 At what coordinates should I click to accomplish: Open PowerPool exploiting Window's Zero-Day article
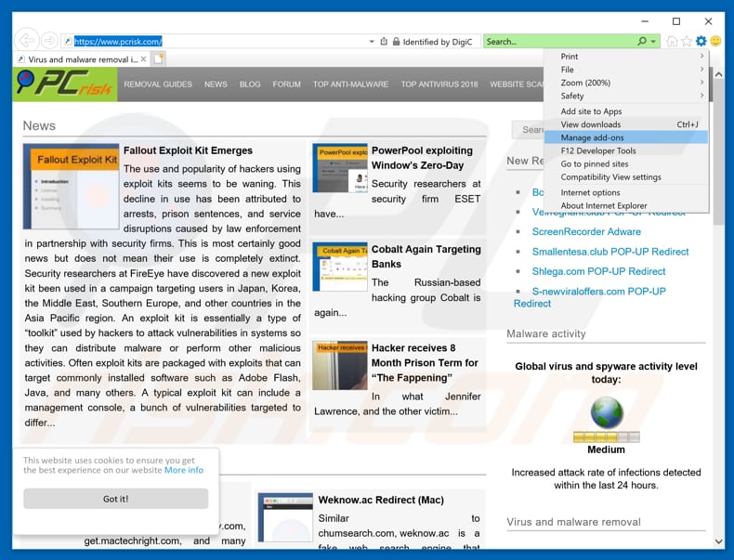(x=422, y=158)
